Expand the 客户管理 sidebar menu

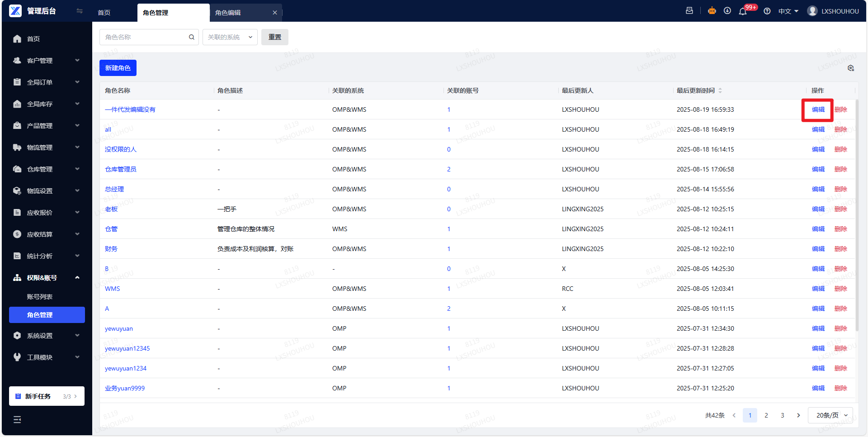(x=47, y=61)
